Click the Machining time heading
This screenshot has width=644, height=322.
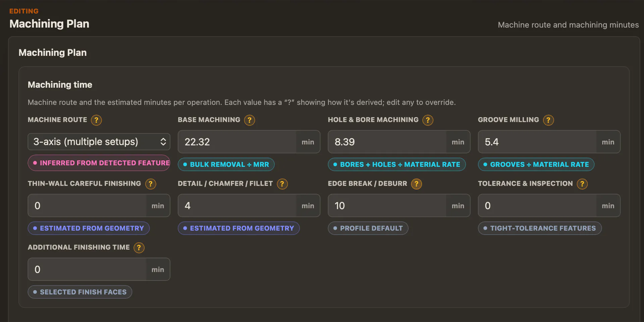(60, 85)
